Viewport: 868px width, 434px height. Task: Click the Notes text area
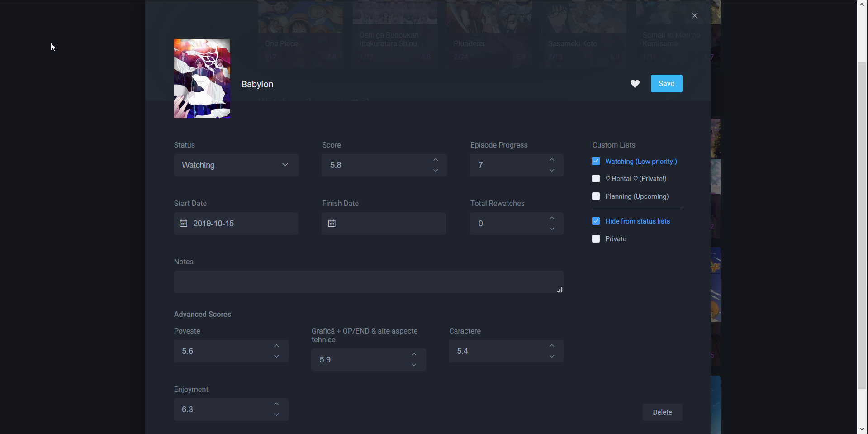(369, 282)
